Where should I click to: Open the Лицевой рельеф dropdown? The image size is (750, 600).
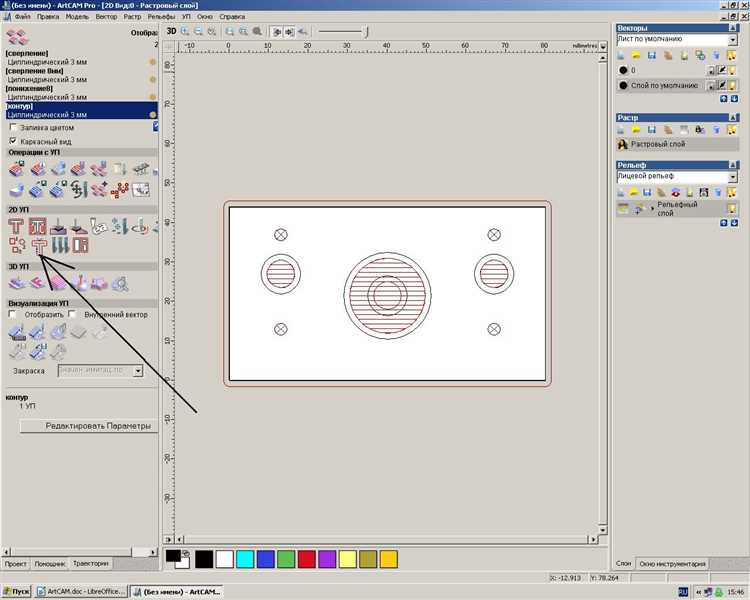pyautogui.click(x=733, y=177)
